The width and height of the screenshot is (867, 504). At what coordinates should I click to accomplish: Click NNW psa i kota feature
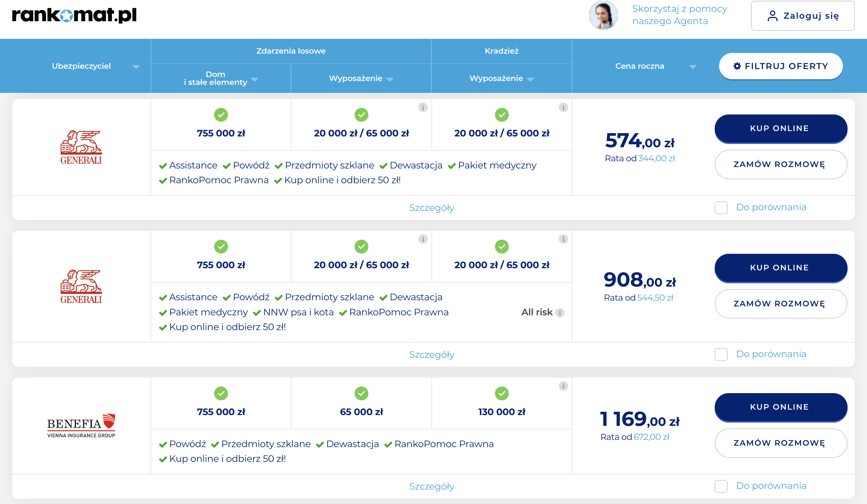298,312
